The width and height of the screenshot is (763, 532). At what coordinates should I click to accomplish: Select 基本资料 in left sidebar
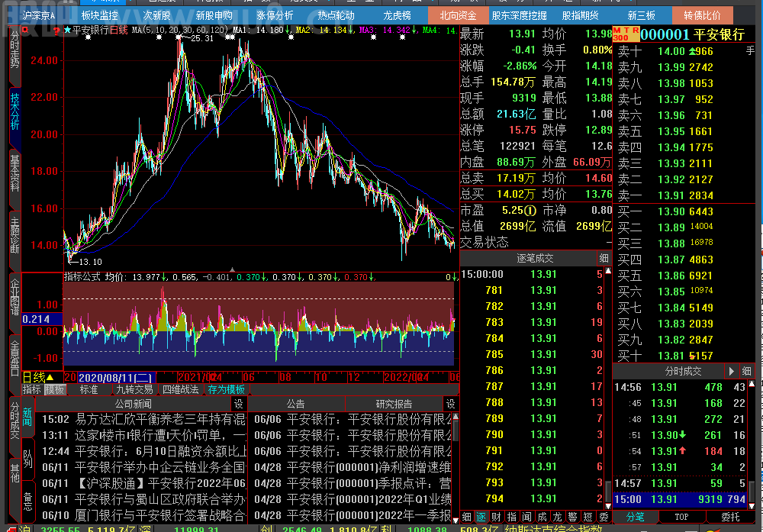tap(15, 173)
